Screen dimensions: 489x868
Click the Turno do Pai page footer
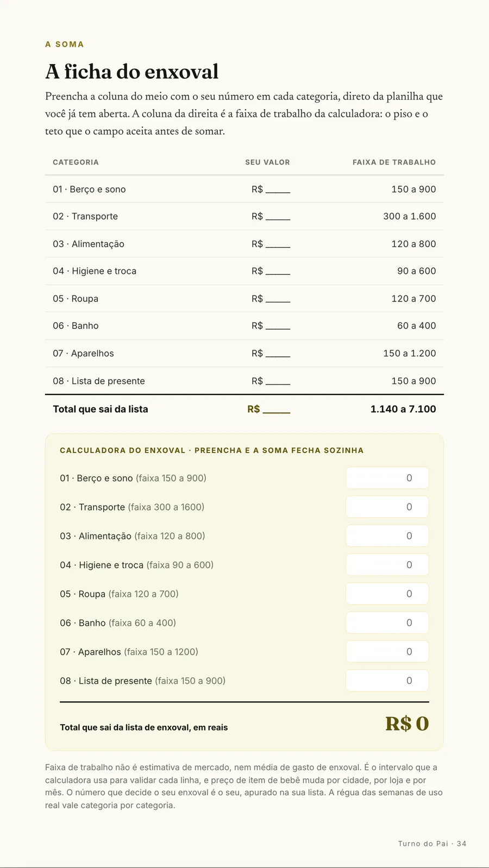click(x=432, y=844)
